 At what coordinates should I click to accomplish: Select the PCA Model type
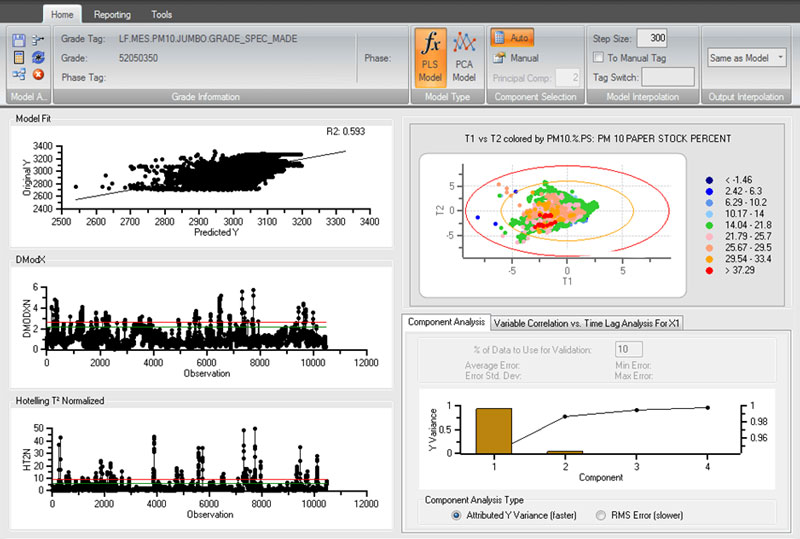click(x=464, y=57)
